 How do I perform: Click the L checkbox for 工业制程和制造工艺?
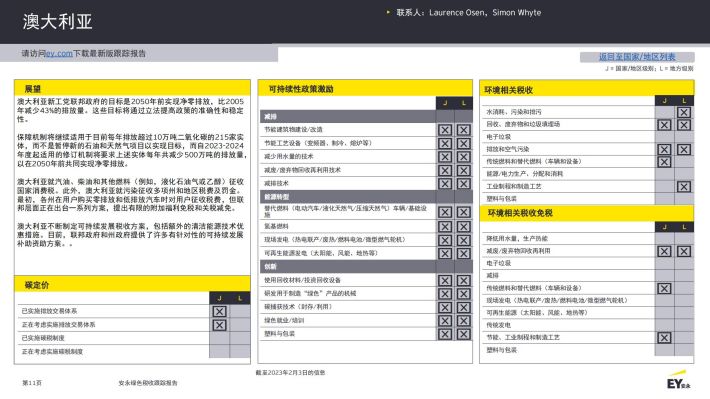684,187
